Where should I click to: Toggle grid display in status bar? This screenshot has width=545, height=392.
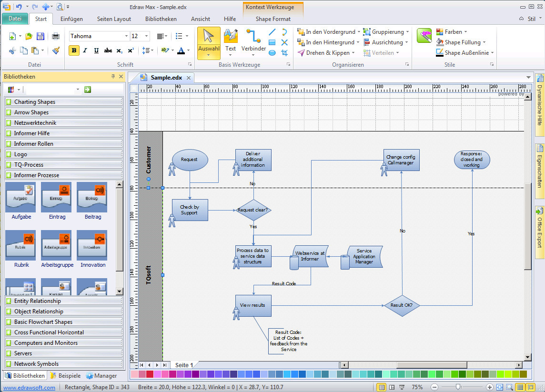pyautogui.click(x=520, y=387)
